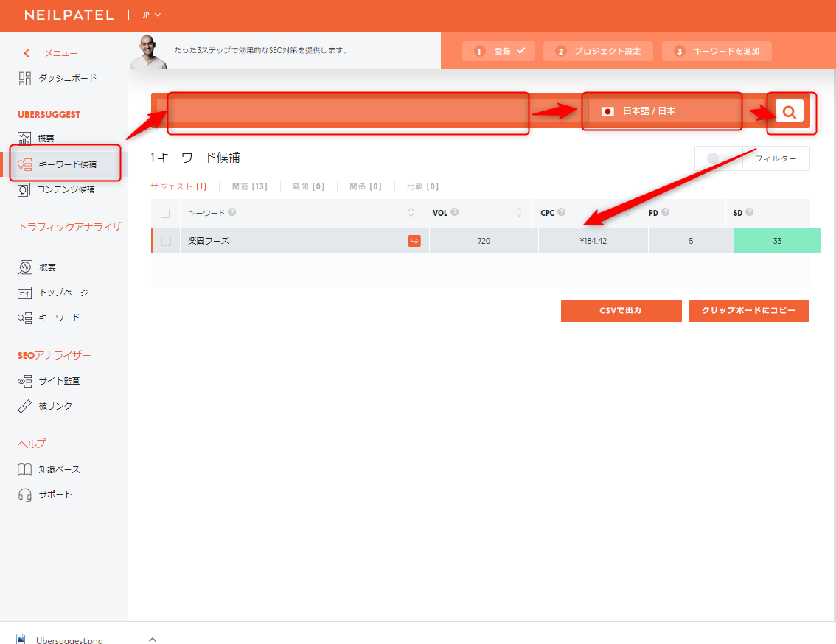Expand the Ubersuggest.png download options chevron
This screenshot has height=644, width=836.
pyautogui.click(x=153, y=639)
